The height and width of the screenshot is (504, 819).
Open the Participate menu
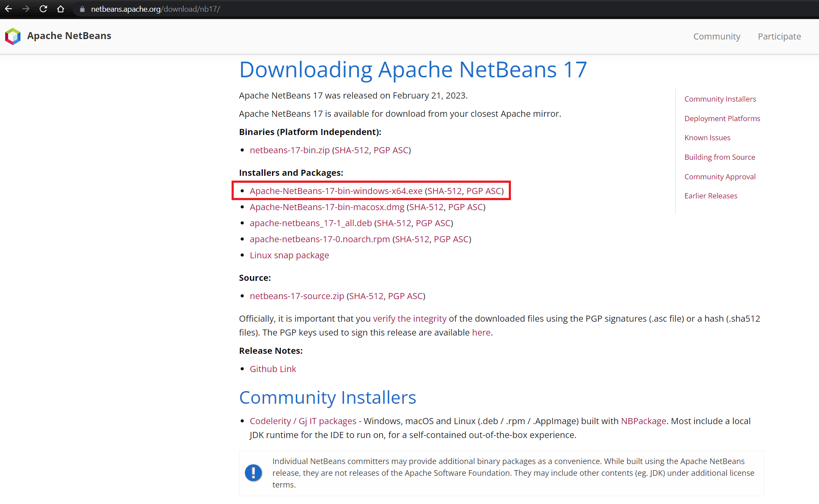click(x=779, y=36)
